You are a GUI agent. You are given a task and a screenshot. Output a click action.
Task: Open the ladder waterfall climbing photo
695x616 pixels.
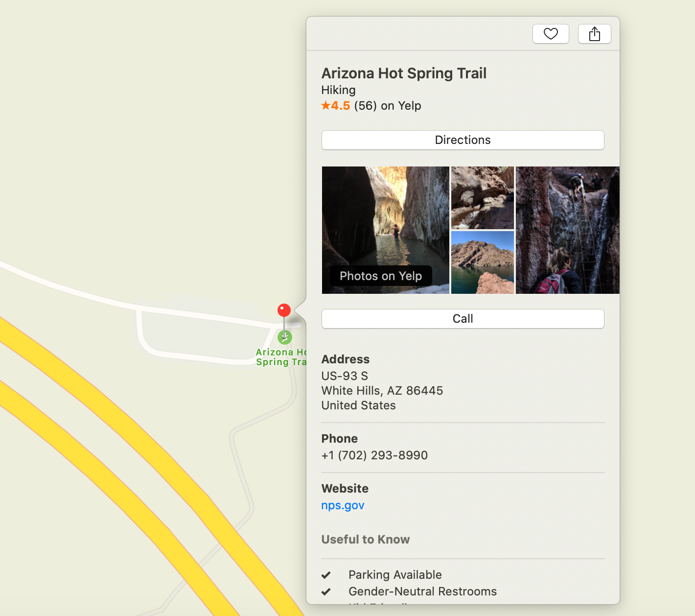568,230
